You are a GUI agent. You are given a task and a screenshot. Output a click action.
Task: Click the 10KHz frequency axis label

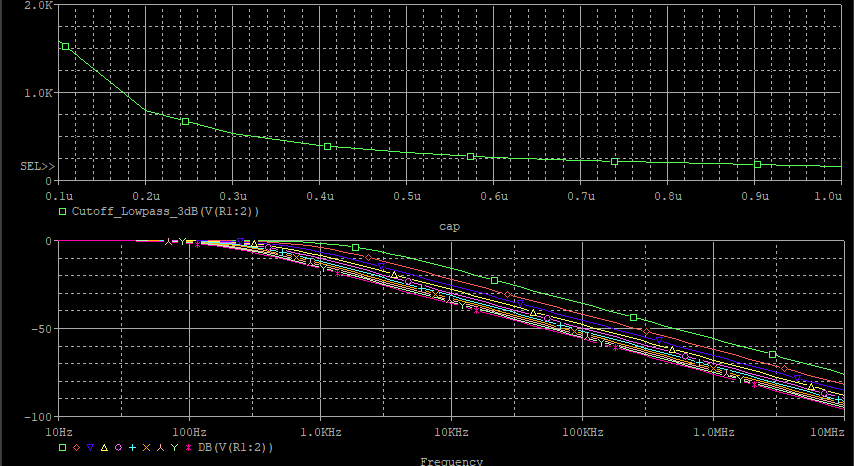(452, 432)
